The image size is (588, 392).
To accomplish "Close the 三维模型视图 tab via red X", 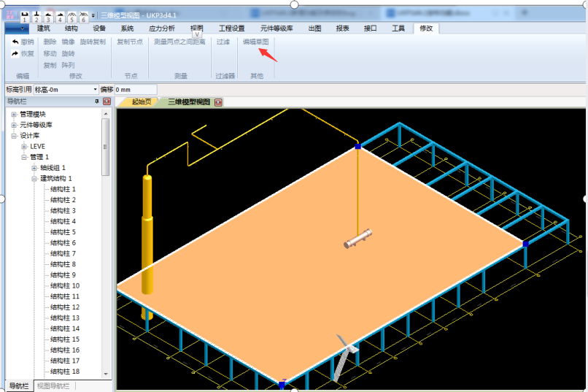I will pos(218,102).
